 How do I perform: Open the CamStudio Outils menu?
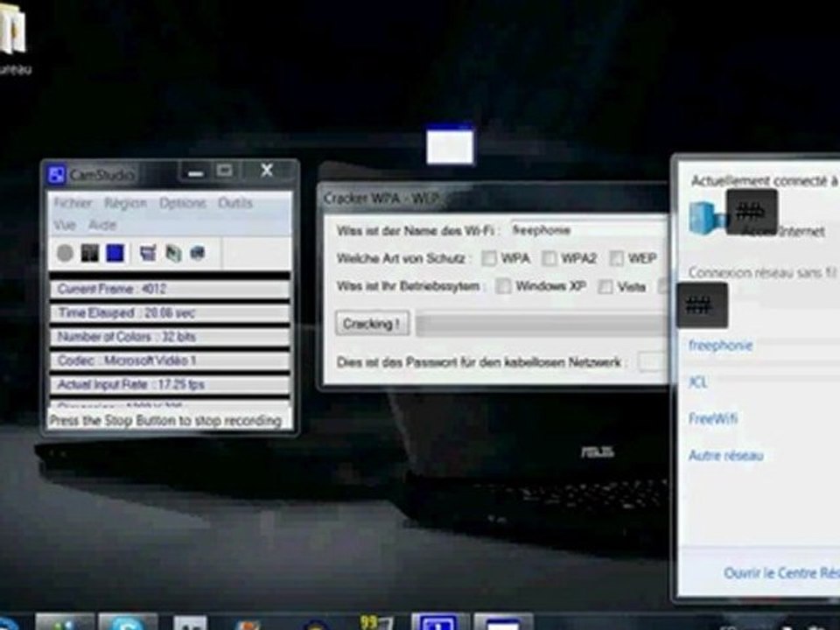pyautogui.click(x=235, y=203)
